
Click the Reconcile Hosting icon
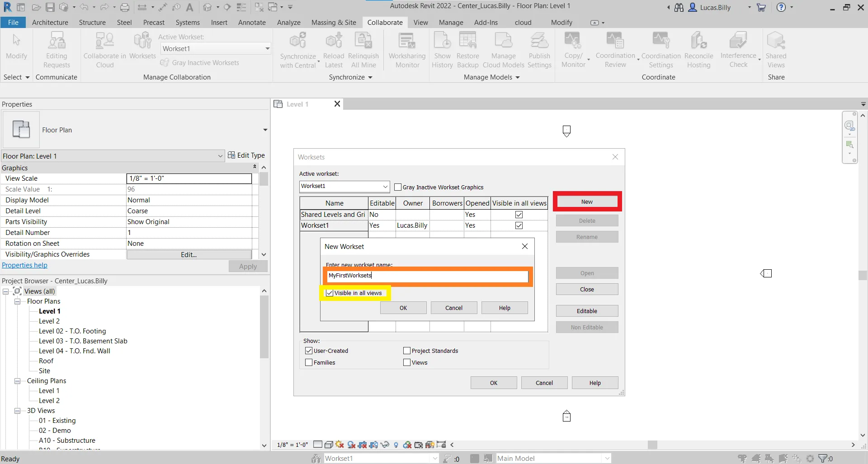tap(698, 41)
